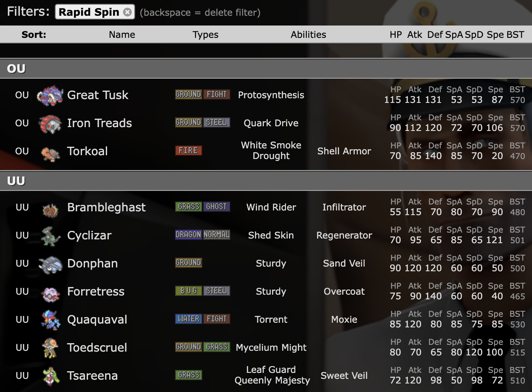Click Donphan's Sand Veil ability

(344, 264)
